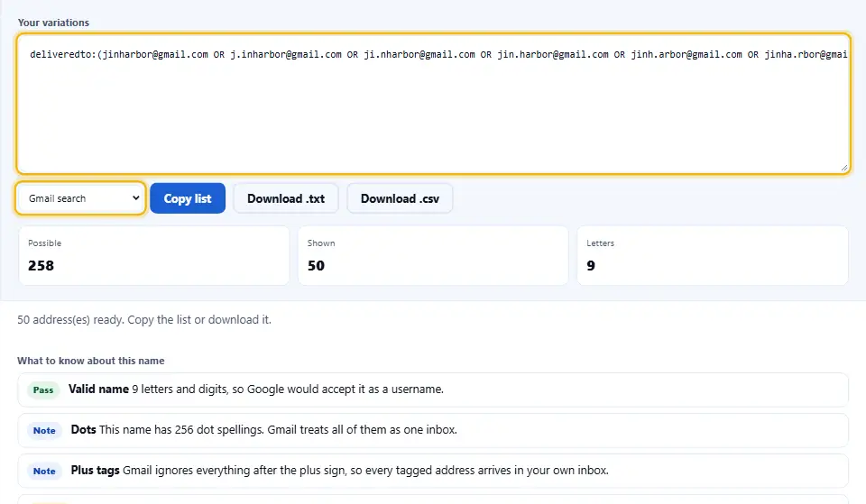Download the list as .csv
Screen dimensions: 866x504
[400, 198]
